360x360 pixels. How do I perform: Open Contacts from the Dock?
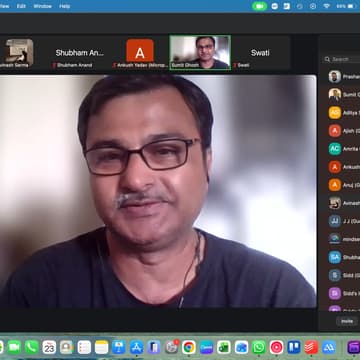(67, 347)
